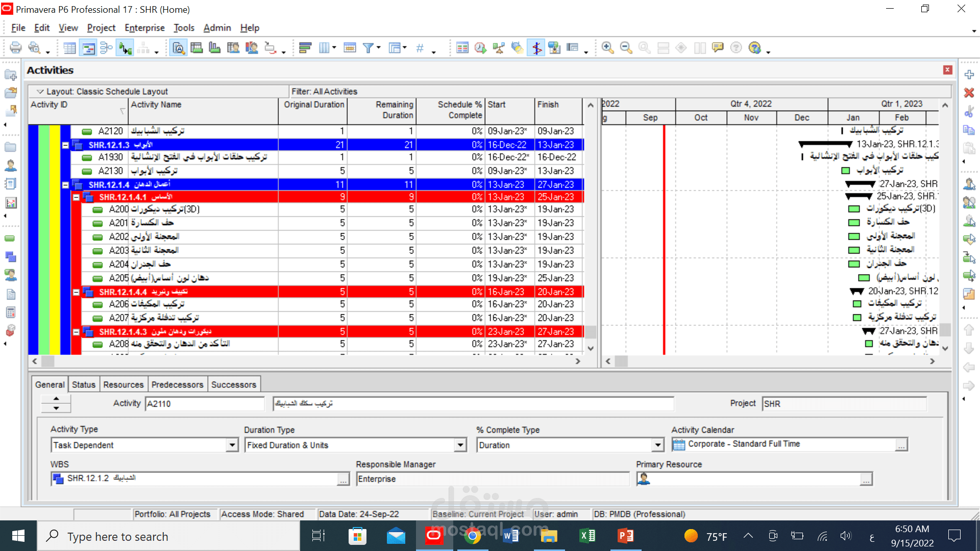Click the Zoom In magnifier
The image size is (980, 551).
(607, 48)
